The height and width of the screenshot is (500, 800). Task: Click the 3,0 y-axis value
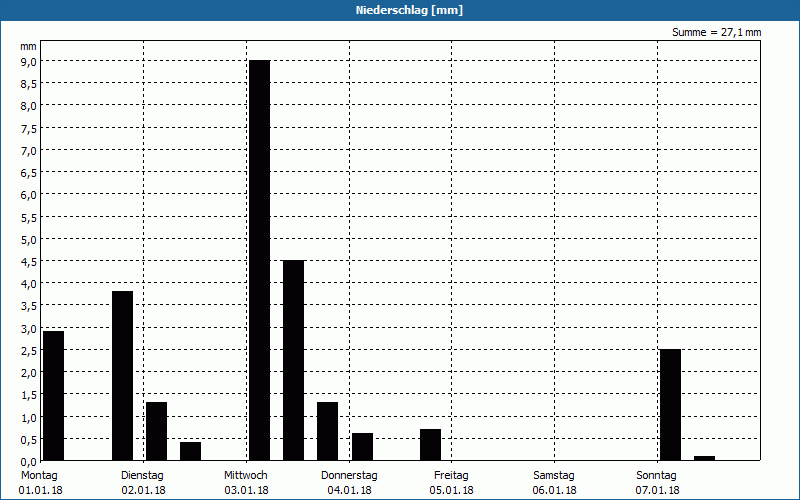click(x=29, y=329)
